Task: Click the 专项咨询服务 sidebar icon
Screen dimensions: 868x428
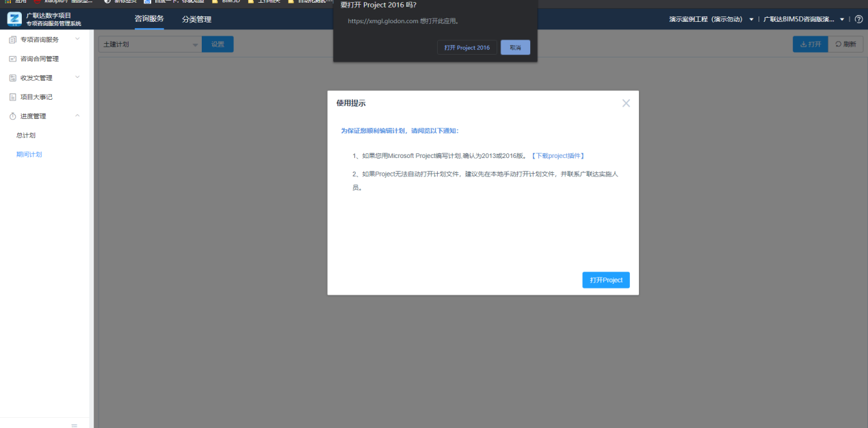Action: [x=12, y=40]
